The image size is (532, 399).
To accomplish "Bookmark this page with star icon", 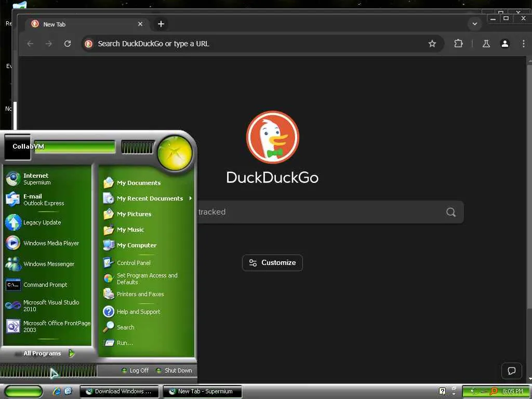I will point(432,44).
